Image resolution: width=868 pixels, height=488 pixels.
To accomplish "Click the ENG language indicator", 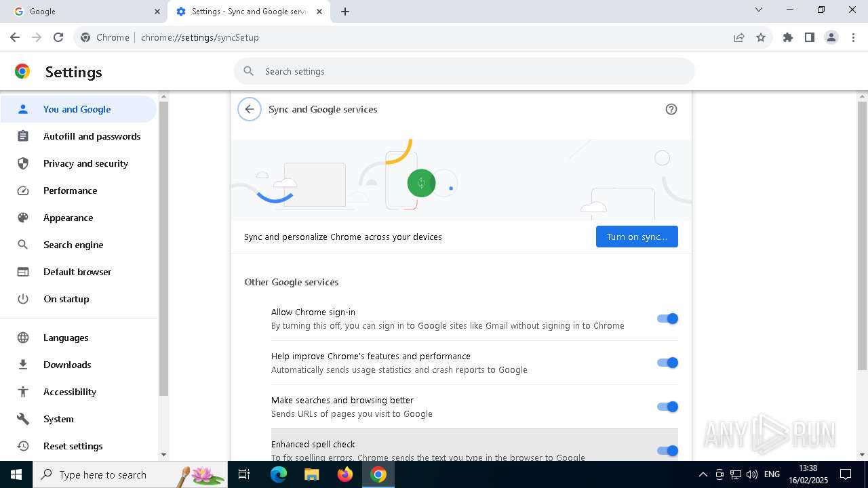I will [772, 474].
